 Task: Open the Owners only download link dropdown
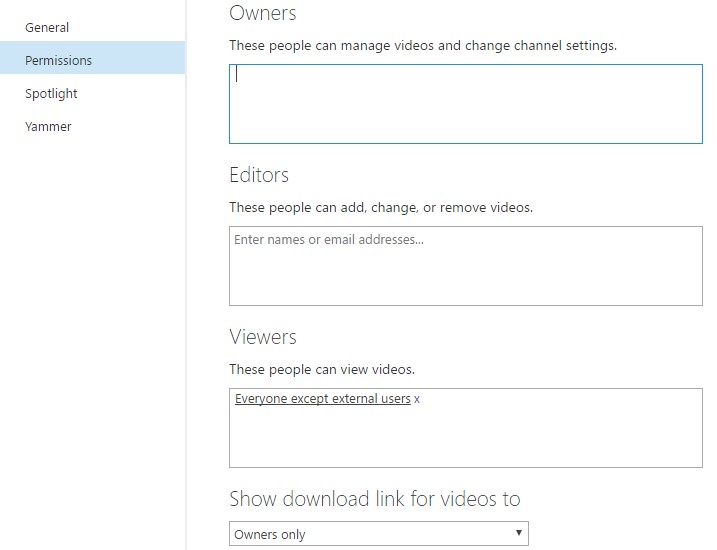(379, 534)
